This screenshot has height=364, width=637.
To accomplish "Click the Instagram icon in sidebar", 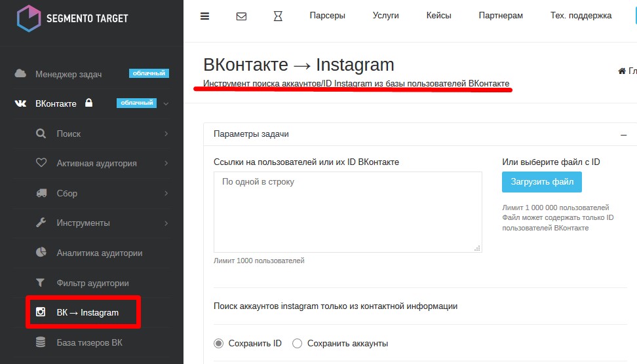I will pos(41,312).
